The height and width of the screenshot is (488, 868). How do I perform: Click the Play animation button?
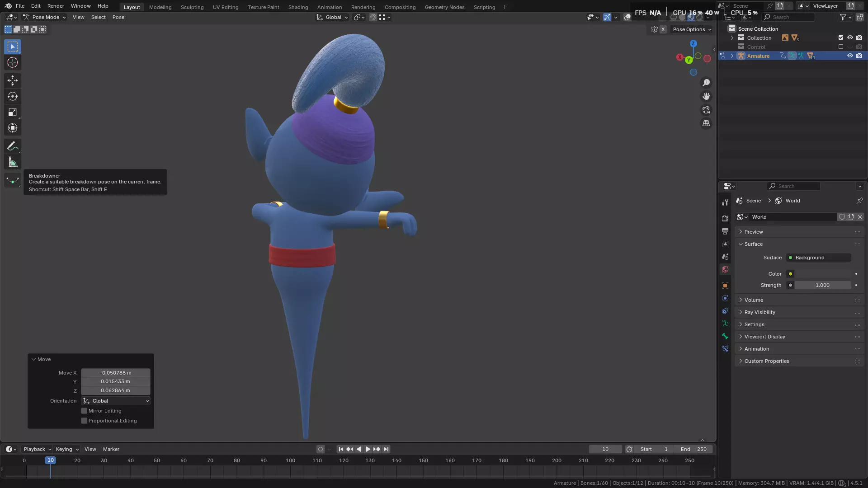coord(368,449)
